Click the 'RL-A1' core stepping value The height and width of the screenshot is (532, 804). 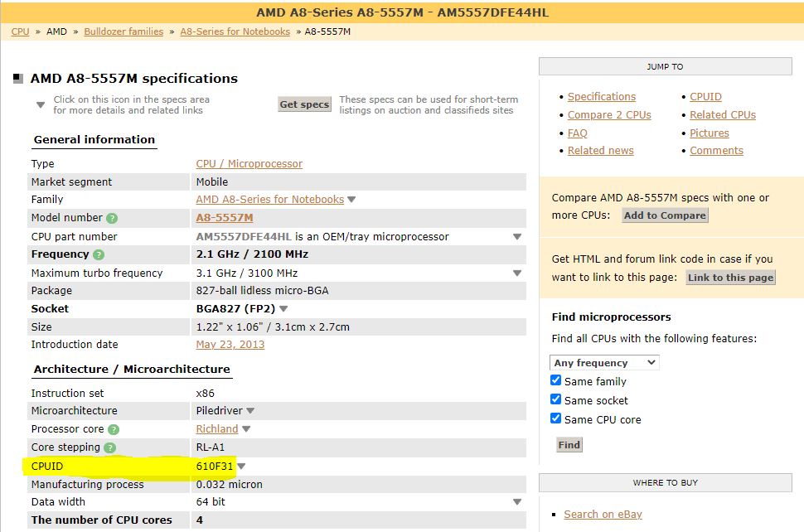211,447
